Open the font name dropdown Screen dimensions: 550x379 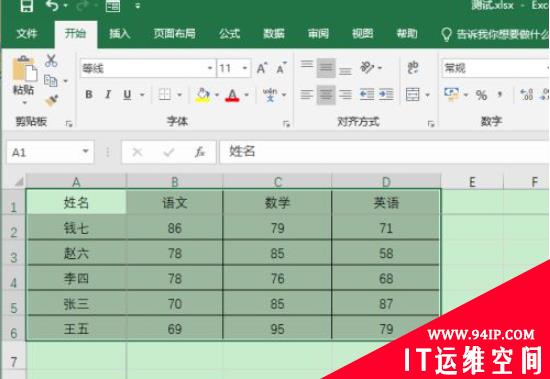210,68
